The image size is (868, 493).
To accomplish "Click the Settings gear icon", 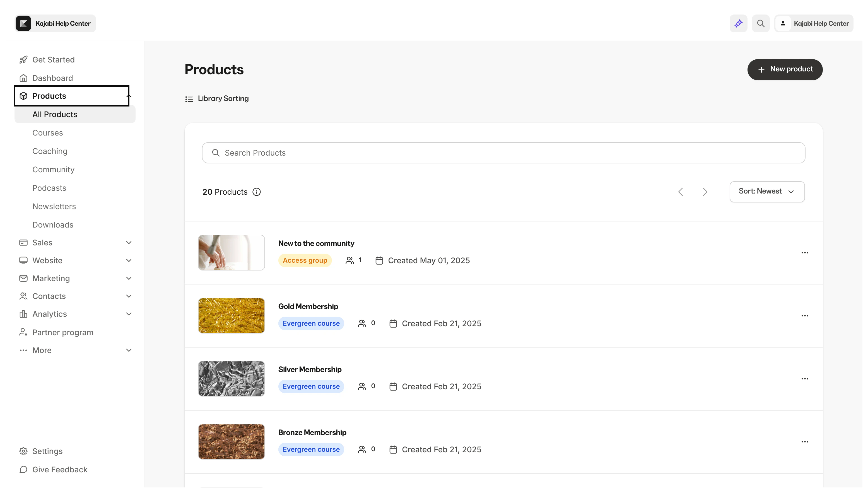I will pos(23,451).
